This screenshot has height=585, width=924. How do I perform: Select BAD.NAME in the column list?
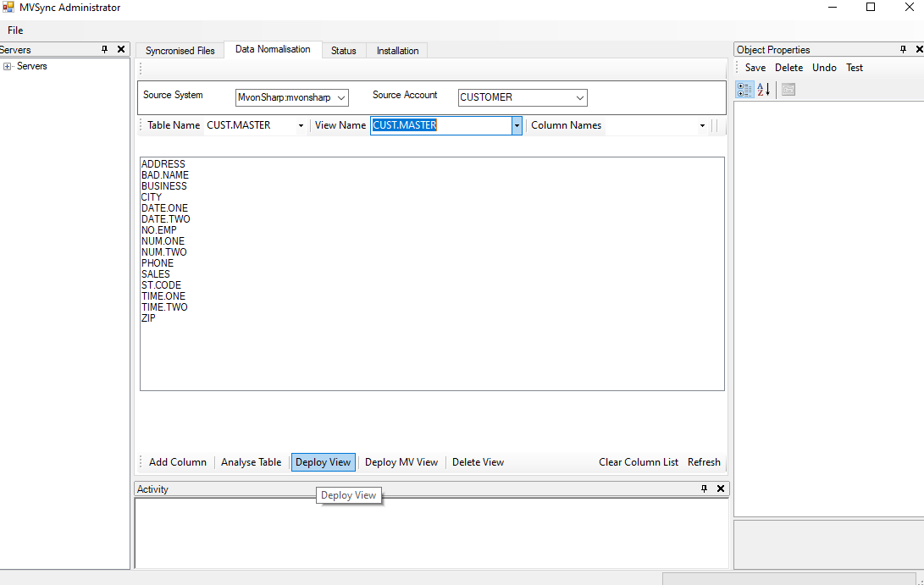click(165, 175)
